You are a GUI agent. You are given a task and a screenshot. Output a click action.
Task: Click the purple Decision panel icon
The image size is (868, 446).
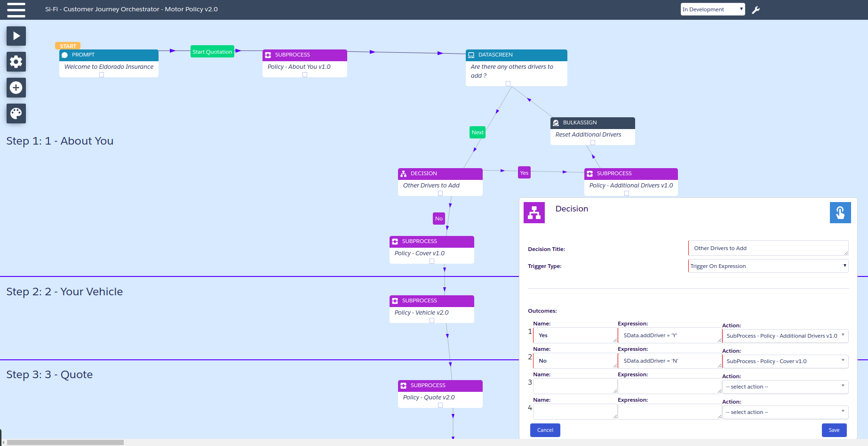[534, 213]
